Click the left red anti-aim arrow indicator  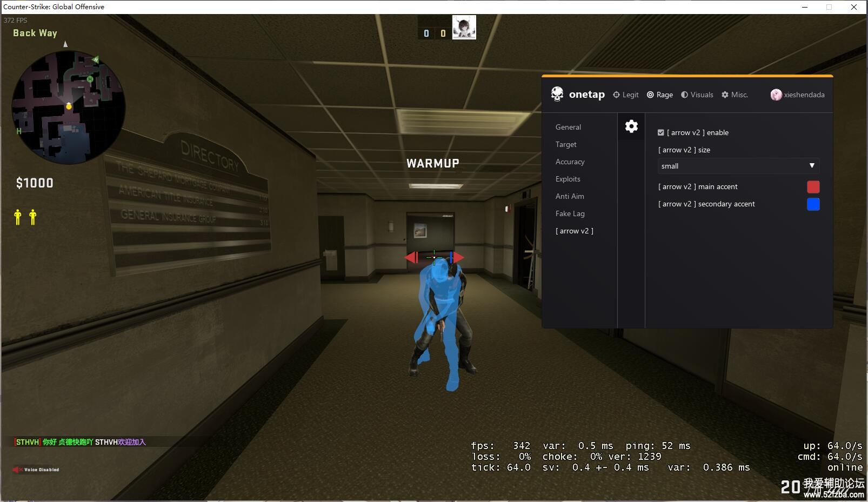(411, 258)
